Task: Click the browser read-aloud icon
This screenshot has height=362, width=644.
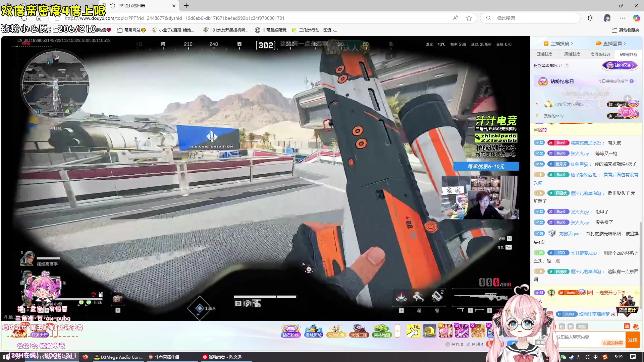Action: coord(455,18)
